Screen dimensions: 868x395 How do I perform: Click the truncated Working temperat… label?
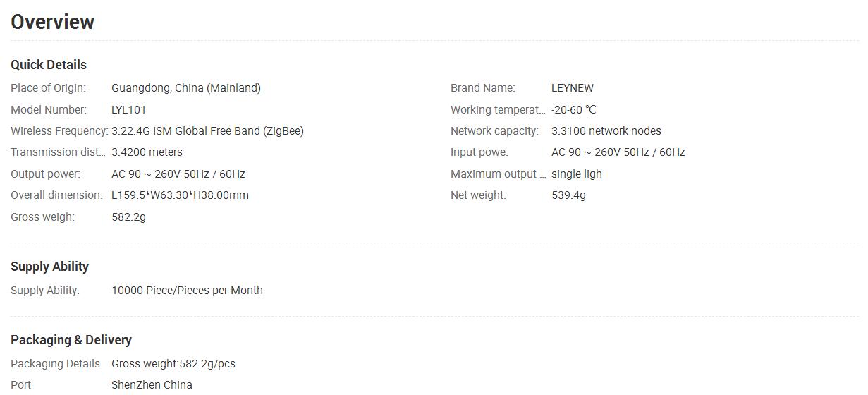pyautogui.click(x=498, y=110)
